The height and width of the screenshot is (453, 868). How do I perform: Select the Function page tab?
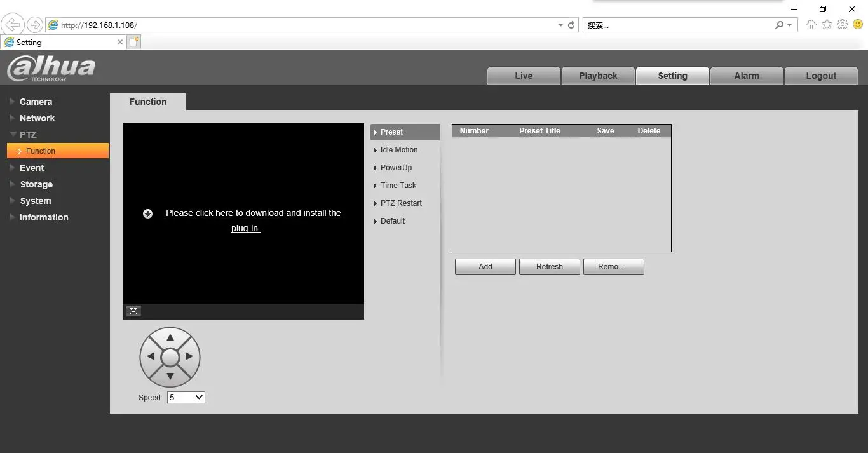(x=148, y=102)
